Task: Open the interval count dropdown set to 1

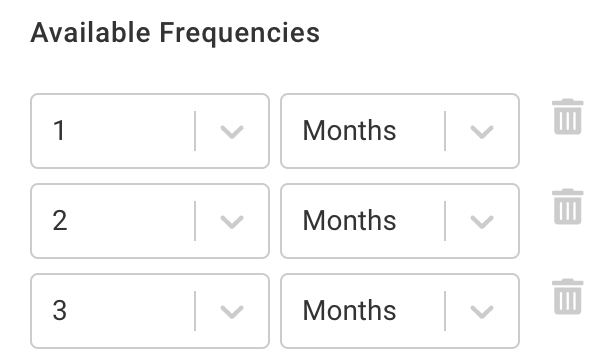Action: pyautogui.click(x=150, y=131)
